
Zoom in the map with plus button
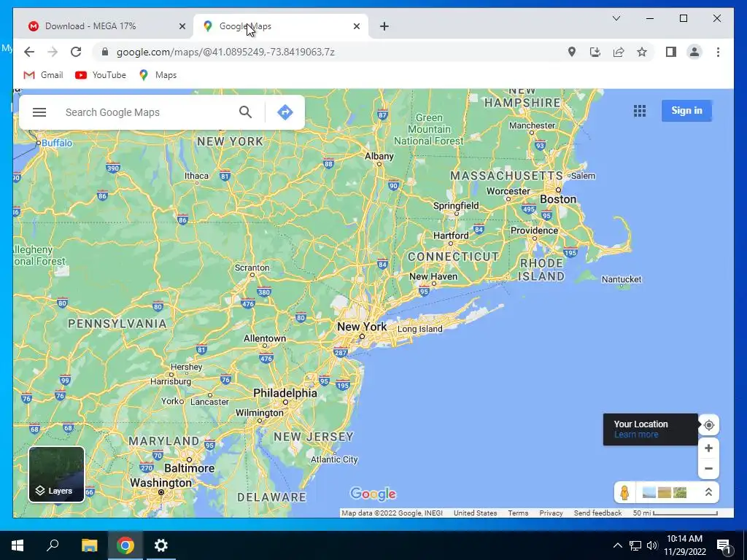tap(708, 448)
